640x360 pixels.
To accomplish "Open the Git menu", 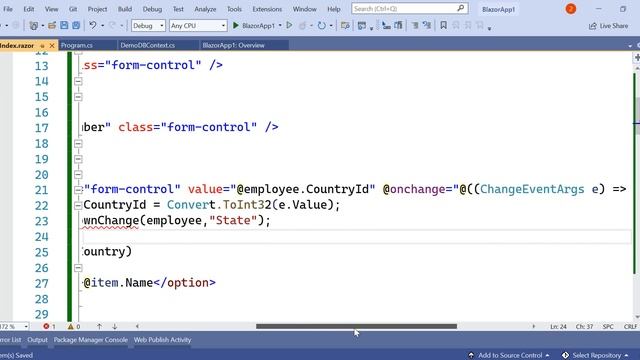I will [73, 9].
